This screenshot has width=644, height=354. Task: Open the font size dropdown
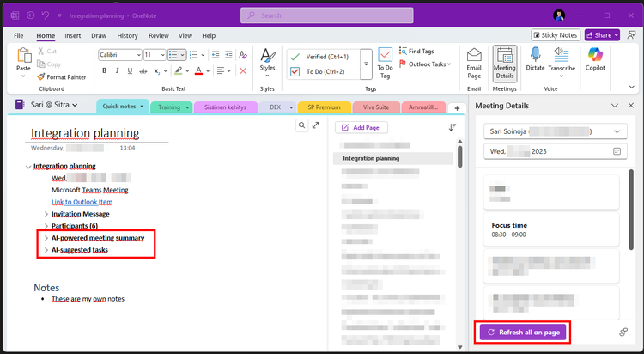[x=162, y=55]
